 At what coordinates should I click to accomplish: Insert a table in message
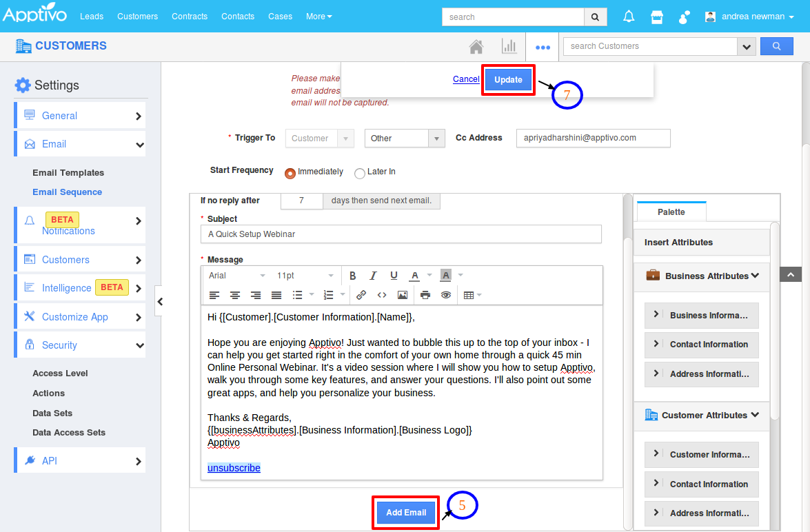pyautogui.click(x=469, y=296)
